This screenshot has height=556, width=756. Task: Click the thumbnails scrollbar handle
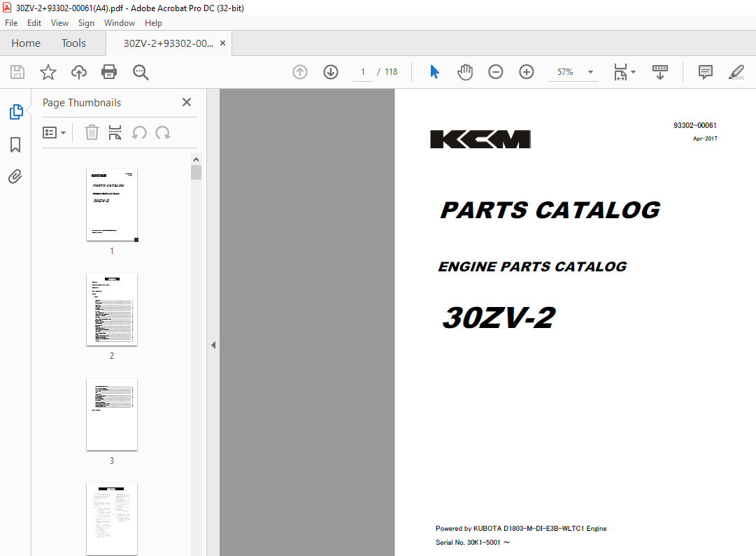(196, 172)
